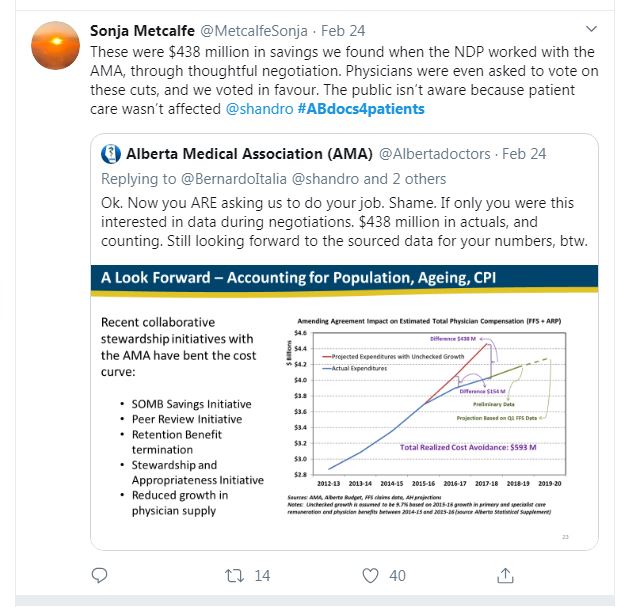Click the like count 40
The height and width of the screenshot is (607, 629).
pyautogui.click(x=397, y=575)
